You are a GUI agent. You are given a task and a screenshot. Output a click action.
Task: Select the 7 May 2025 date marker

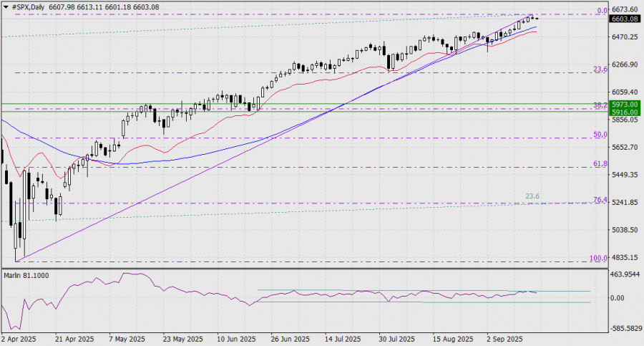[126, 339]
